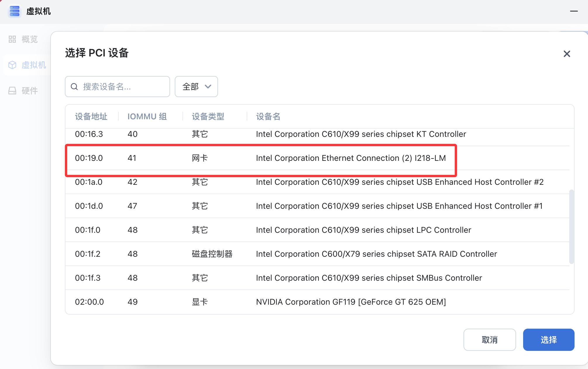Viewport: 588px width, 369px height.
Task: Click the 概览 grid icon in sidebar
Action: (x=12, y=39)
